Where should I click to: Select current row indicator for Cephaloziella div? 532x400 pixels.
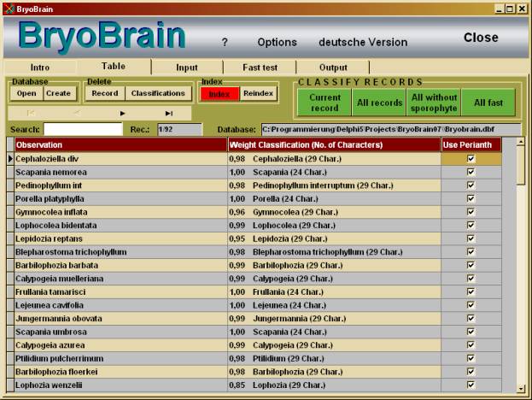click(10, 158)
